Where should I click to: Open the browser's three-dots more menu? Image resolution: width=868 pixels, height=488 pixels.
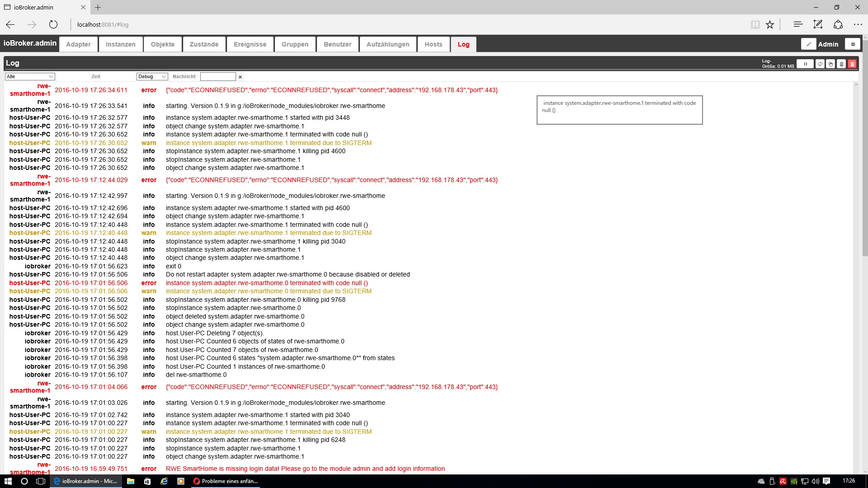tap(858, 24)
